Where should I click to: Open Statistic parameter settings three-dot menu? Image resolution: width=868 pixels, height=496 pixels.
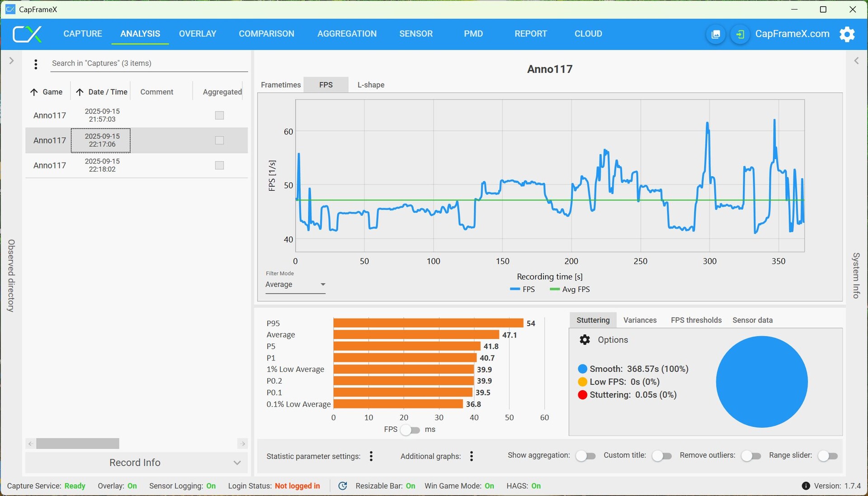pos(371,456)
